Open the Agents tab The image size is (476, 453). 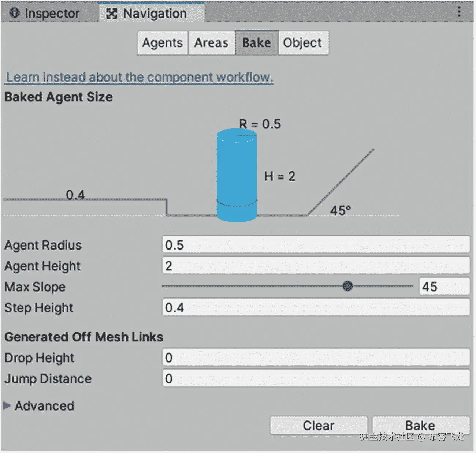pos(163,43)
